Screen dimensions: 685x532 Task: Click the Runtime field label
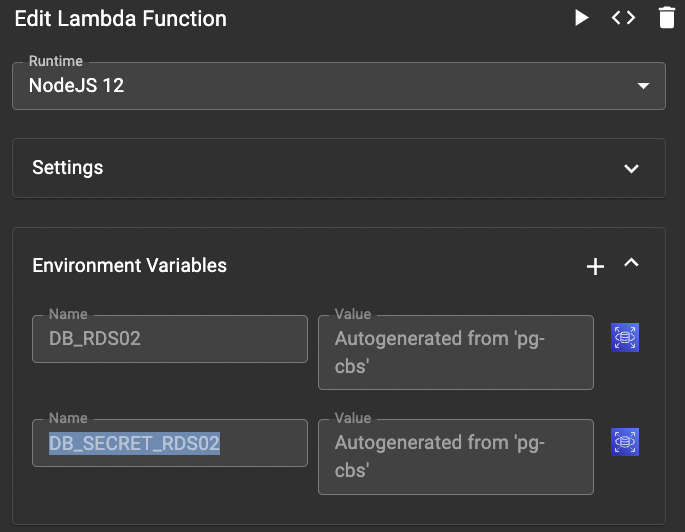point(56,62)
